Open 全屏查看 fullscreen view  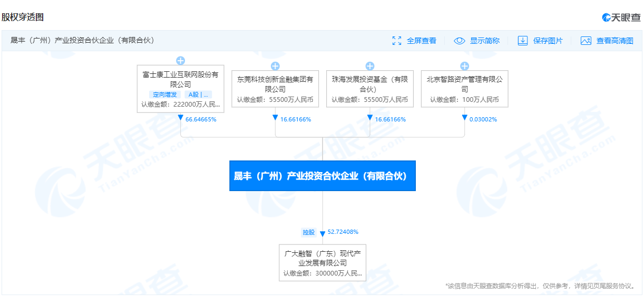click(x=422, y=41)
